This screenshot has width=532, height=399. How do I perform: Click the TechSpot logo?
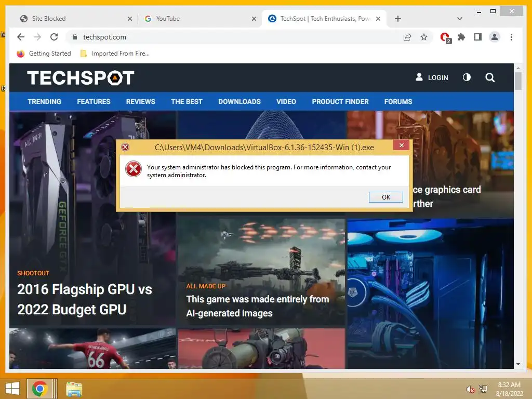(81, 78)
